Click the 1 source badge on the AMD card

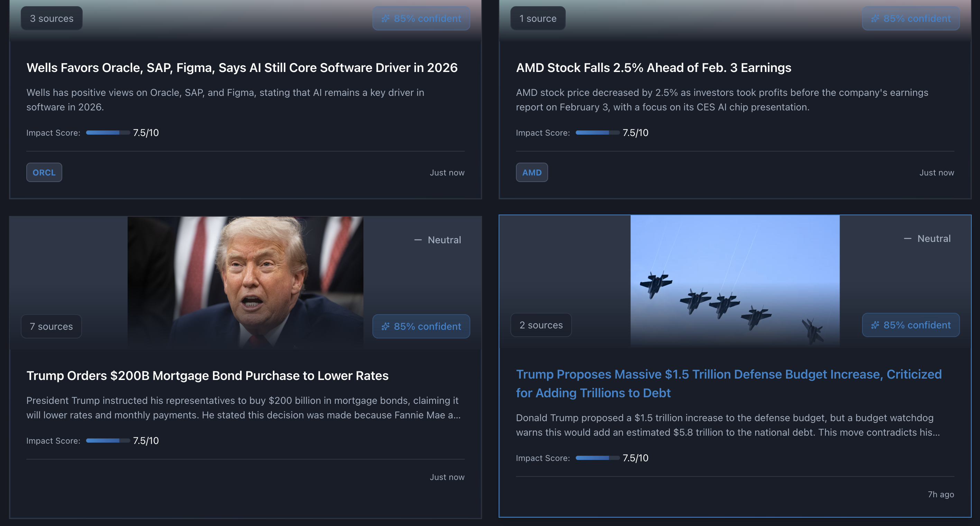click(538, 18)
